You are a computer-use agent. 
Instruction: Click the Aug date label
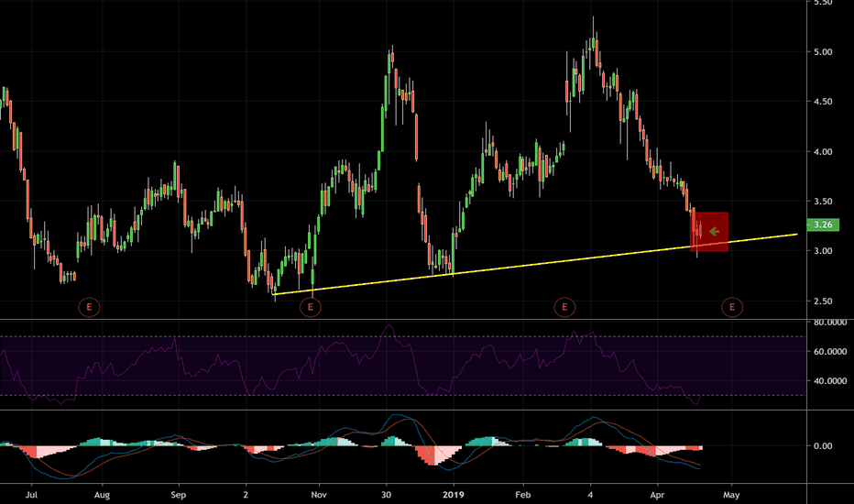[x=102, y=495]
